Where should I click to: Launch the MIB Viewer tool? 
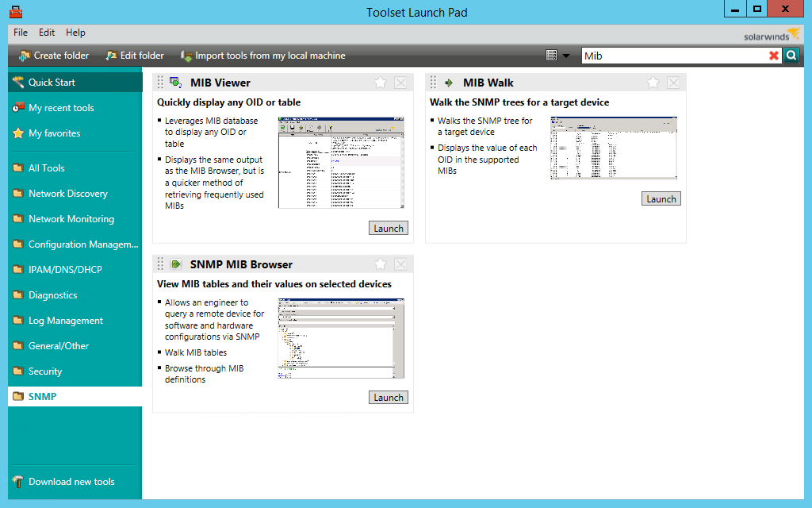388,228
